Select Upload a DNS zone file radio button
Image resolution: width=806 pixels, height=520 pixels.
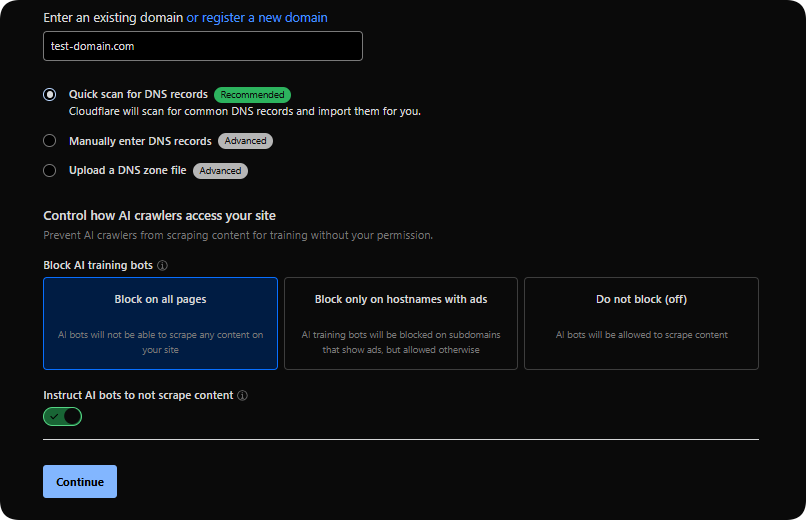(x=50, y=171)
